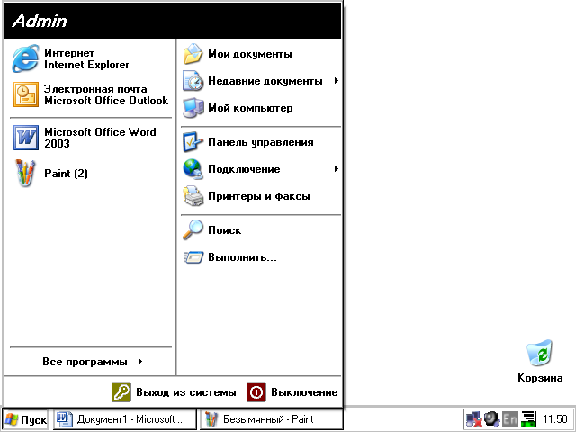Click the Подключение label text
Image resolution: width=576 pixels, height=432 pixels.
244,169
